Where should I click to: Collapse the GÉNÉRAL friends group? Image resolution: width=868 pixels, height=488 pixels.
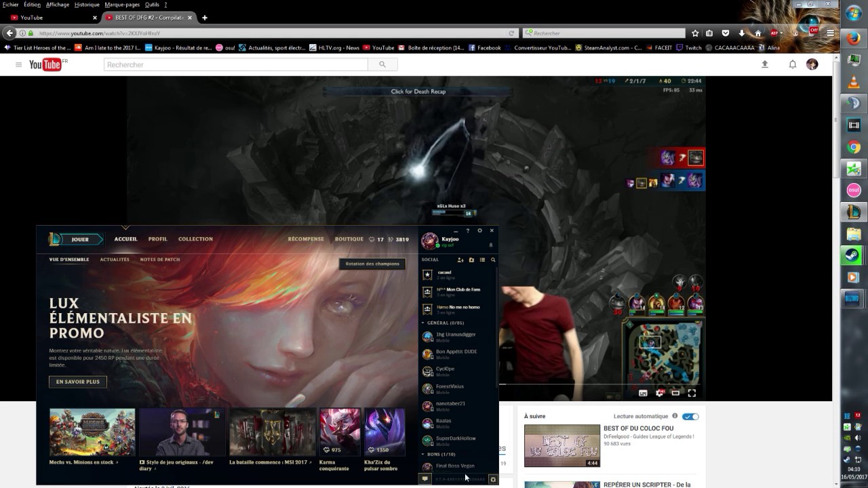[423, 323]
